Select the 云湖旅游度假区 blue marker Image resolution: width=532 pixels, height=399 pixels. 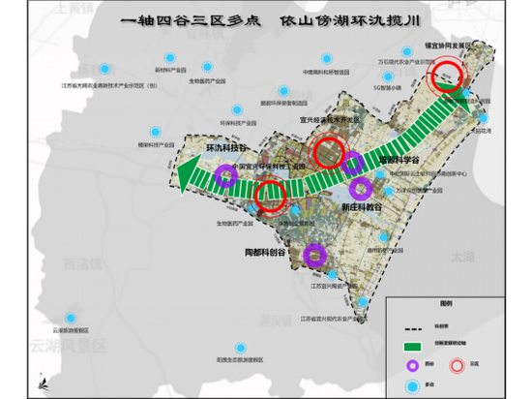(71, 319)
